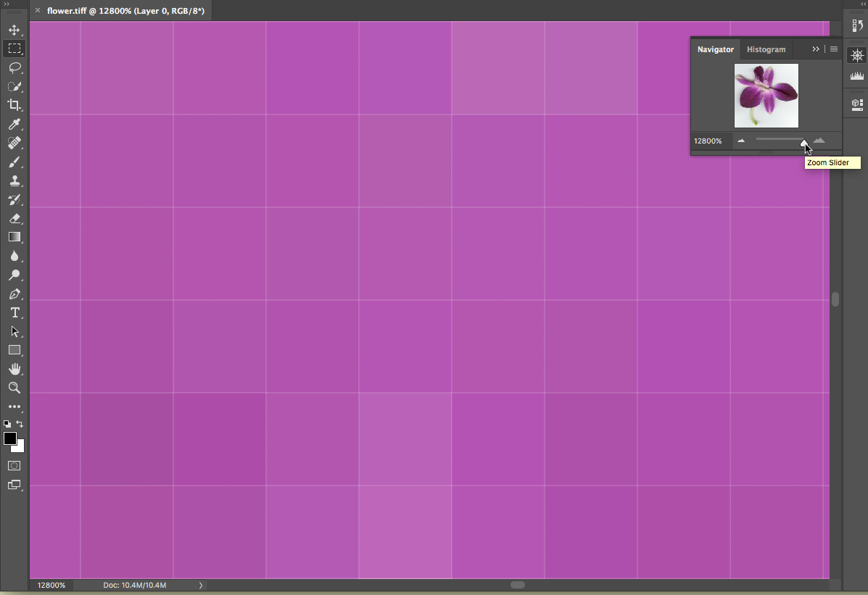The image size is (868, 595).
Task: Click the Navigator zoom in button
Action: tap(819, 141)
